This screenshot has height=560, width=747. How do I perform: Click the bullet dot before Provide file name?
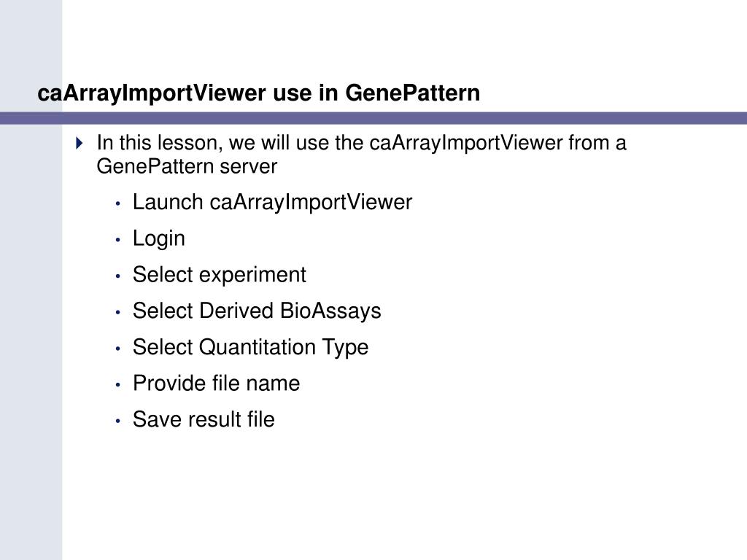[118, 385]
